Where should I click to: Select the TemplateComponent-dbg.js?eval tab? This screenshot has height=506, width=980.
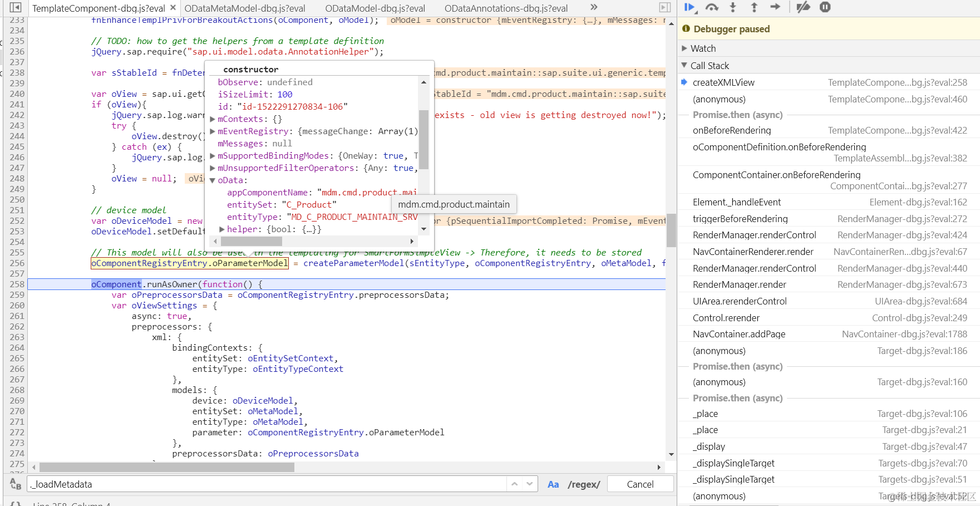point(99,8)
